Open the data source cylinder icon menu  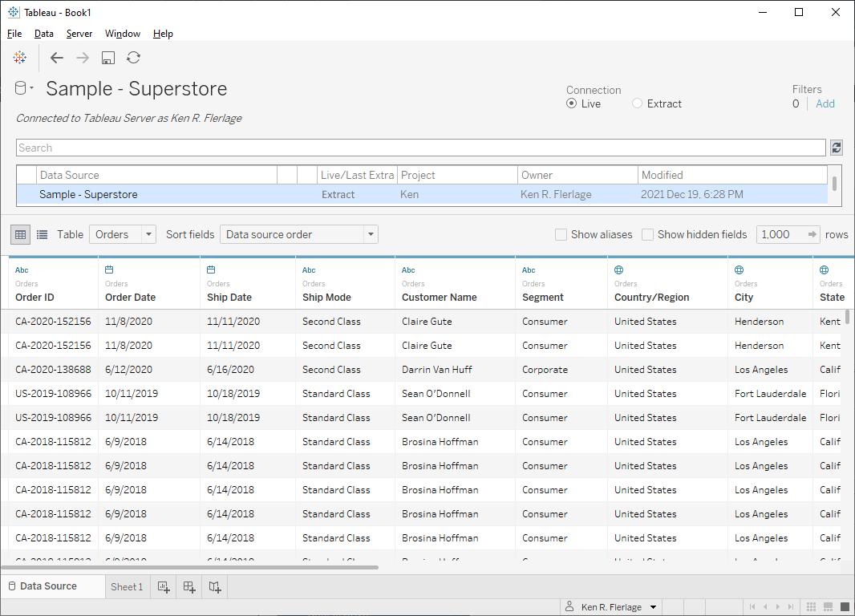tap(23, 87)
